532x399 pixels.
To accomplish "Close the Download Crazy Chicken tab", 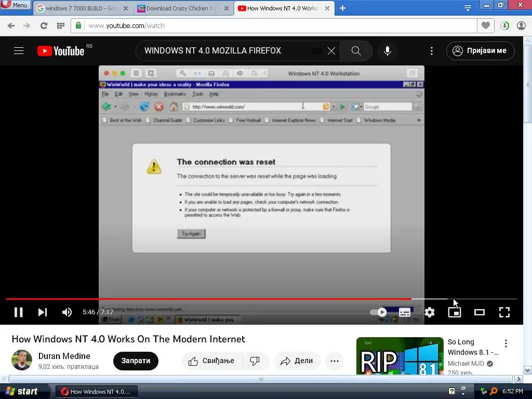I will [227, 8].
